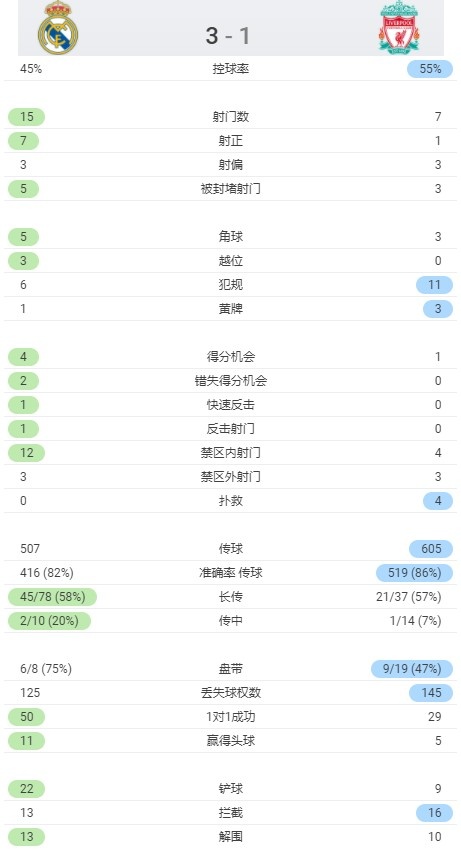Click the 22 tackles green badge
Viewport: 461px width, 850px height.
point(27,789)
